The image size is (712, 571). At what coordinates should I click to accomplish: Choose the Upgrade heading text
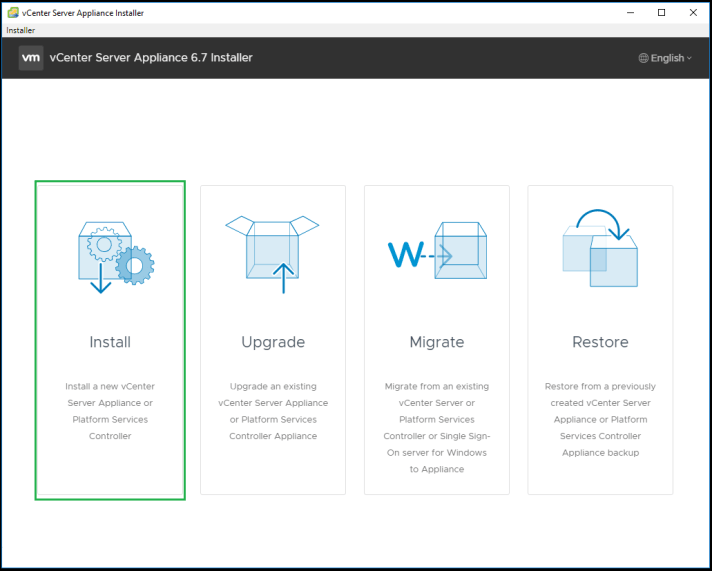[x=273, y=342]
